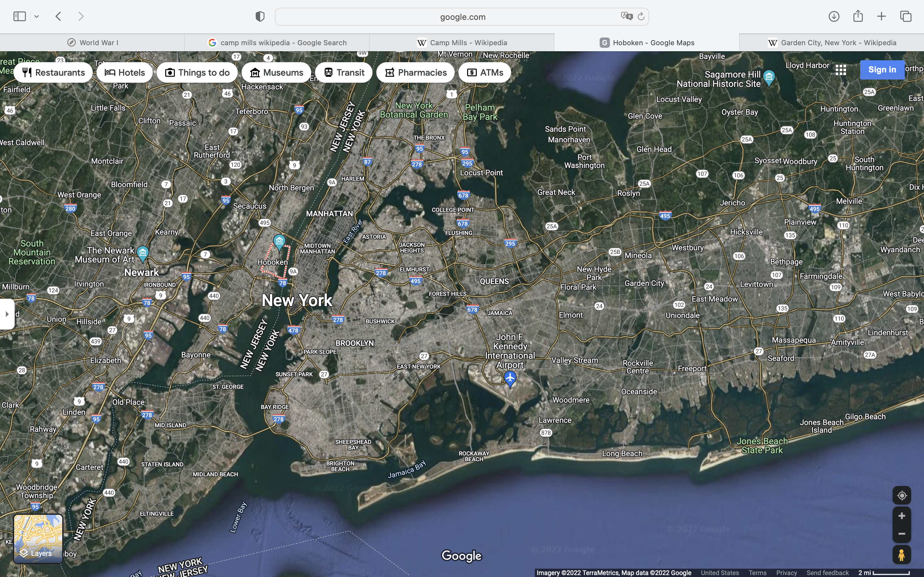Image resolution: width=924 pixels, height=577 pixels.
Task: Click the page reload icon
Action: pos(641,16)
